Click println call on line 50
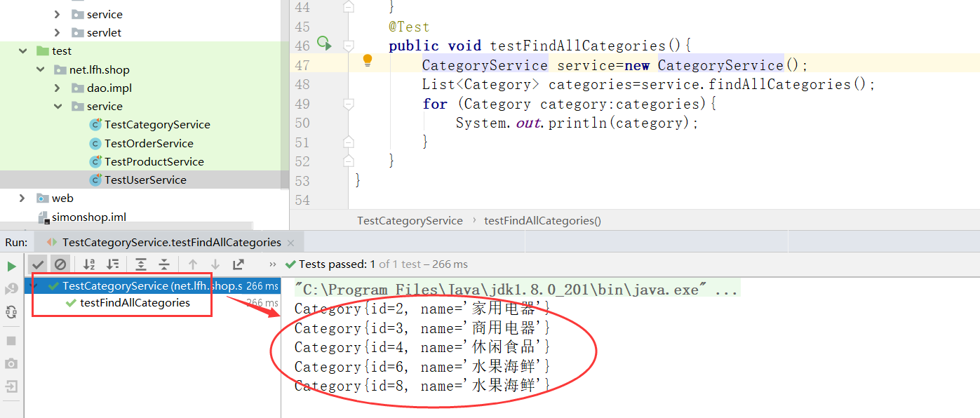980x418 pixels. click(579, 123)
